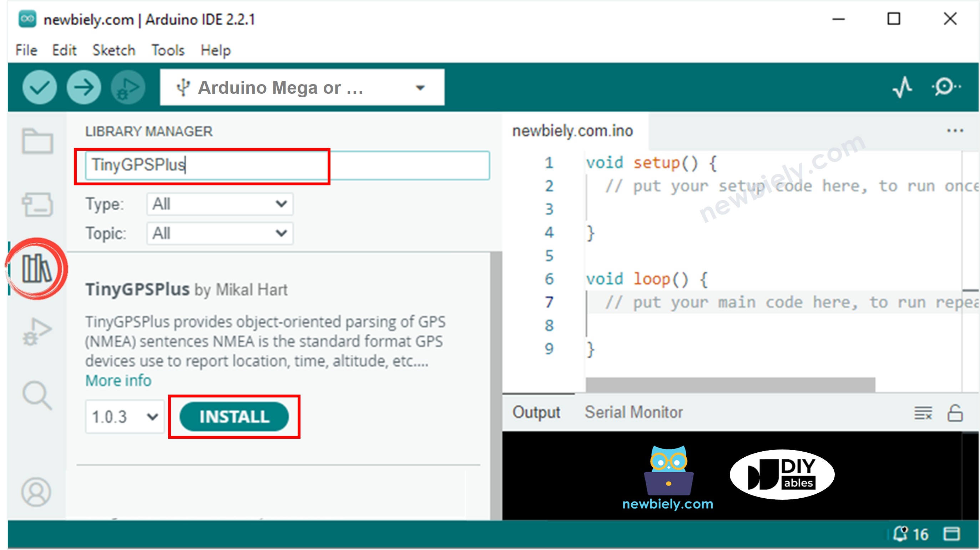Open the Sketchbook folder icon in sidebar
Screen dimensions: 980x550
coord(37,141)
